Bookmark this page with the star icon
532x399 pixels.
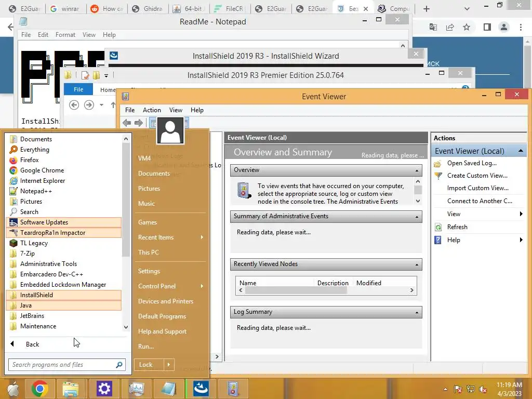(467, 27)
